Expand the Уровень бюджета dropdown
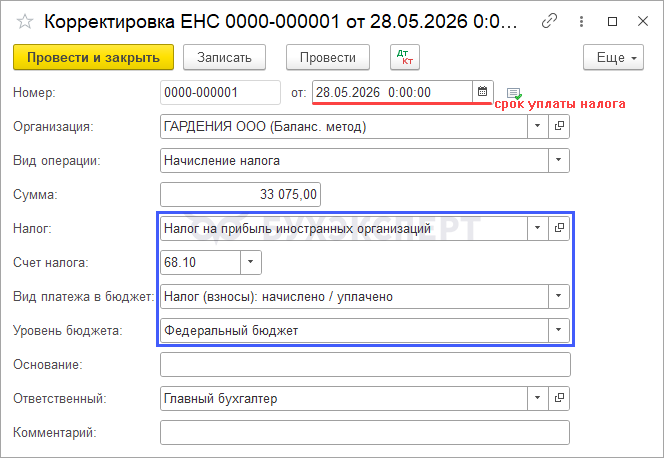664x458 pixels. [559, 330]
